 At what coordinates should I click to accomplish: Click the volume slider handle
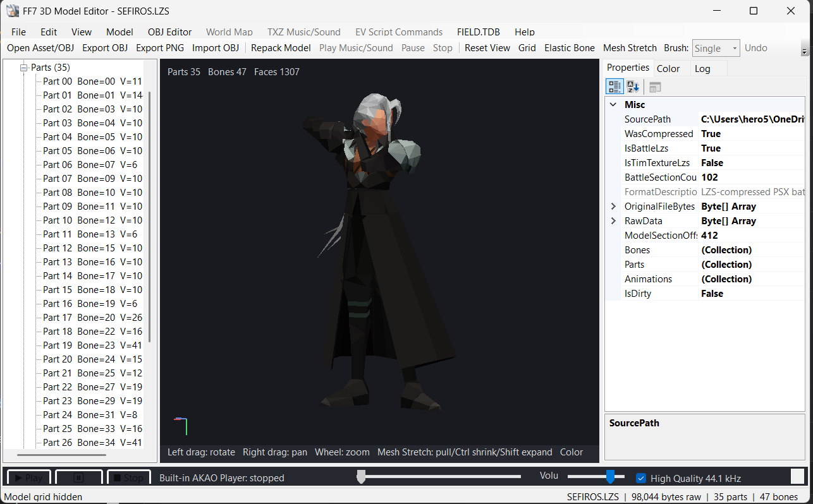click(x=610, y=476)
